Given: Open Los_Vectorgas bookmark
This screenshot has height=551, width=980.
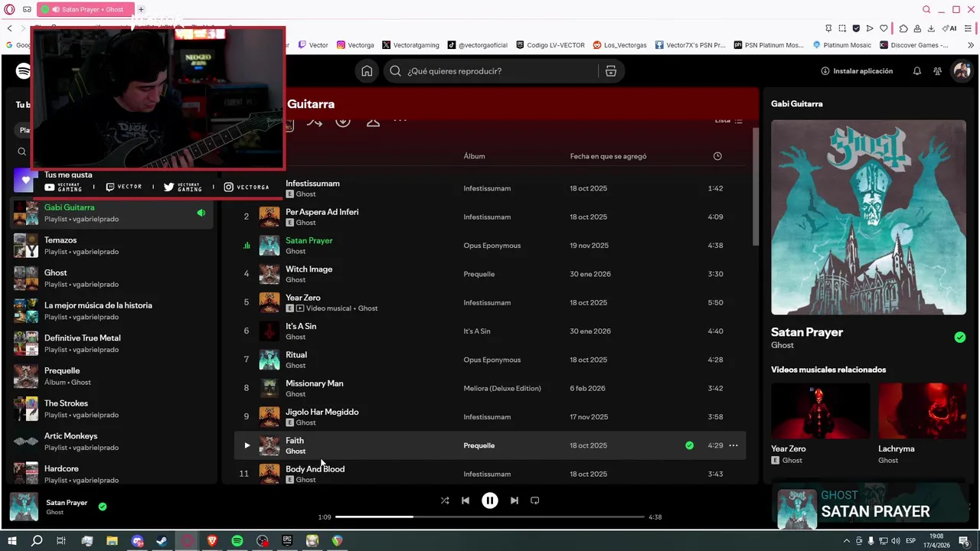Looking at the screenshot, I should 620,45.
